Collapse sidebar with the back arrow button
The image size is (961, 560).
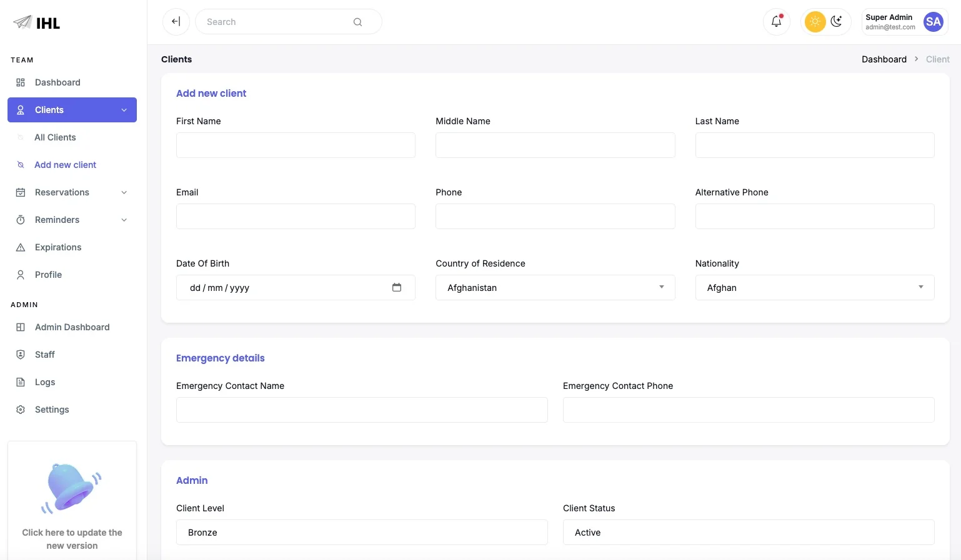[176, 22]
